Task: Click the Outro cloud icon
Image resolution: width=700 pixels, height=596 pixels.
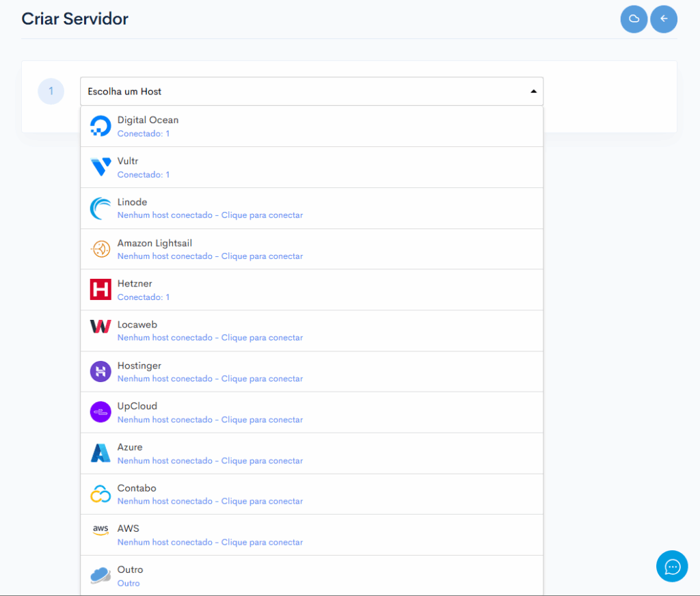Action: pos(100,575)
